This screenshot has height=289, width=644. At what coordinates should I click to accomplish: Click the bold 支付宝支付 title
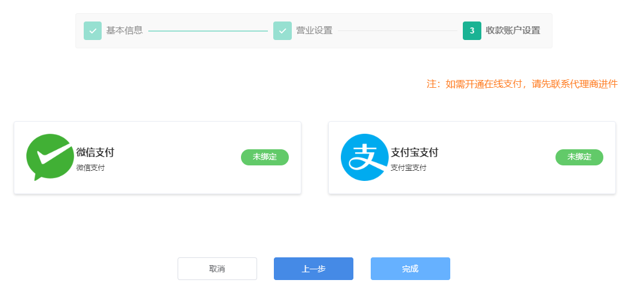pos(414,152)
